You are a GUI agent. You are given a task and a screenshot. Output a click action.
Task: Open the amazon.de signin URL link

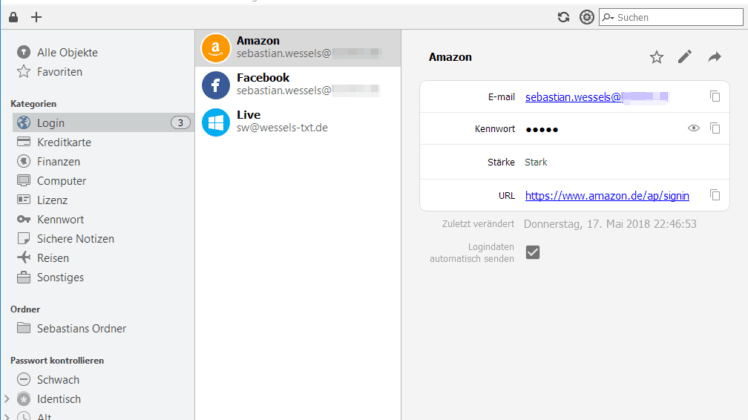[607, 196]
